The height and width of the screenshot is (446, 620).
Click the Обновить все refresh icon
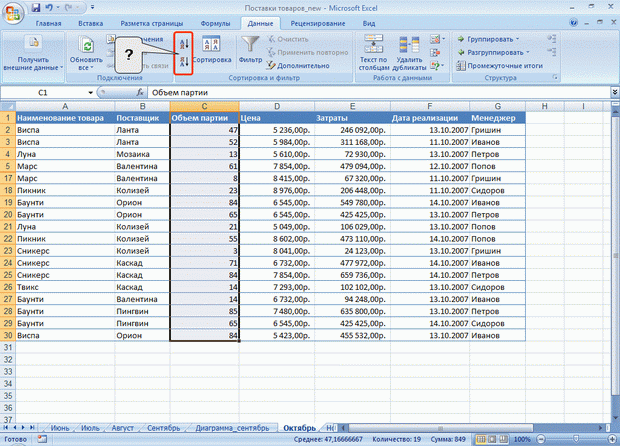coord(86,45)
